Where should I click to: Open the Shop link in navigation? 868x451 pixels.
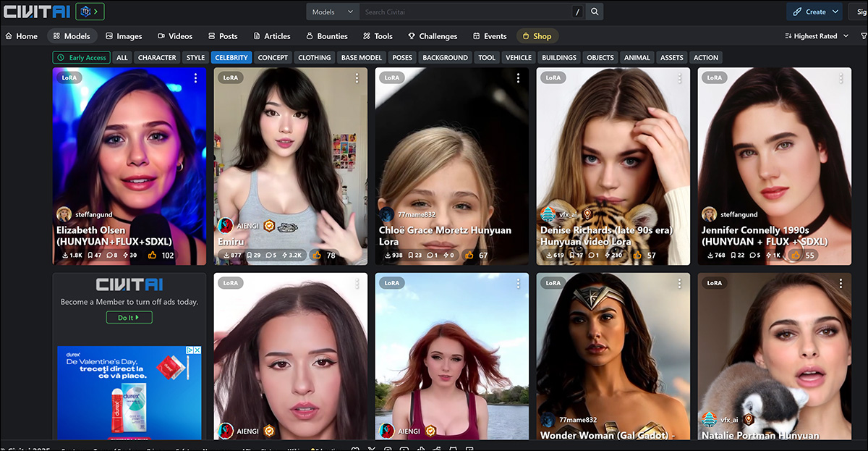click(x=537, y=36)
